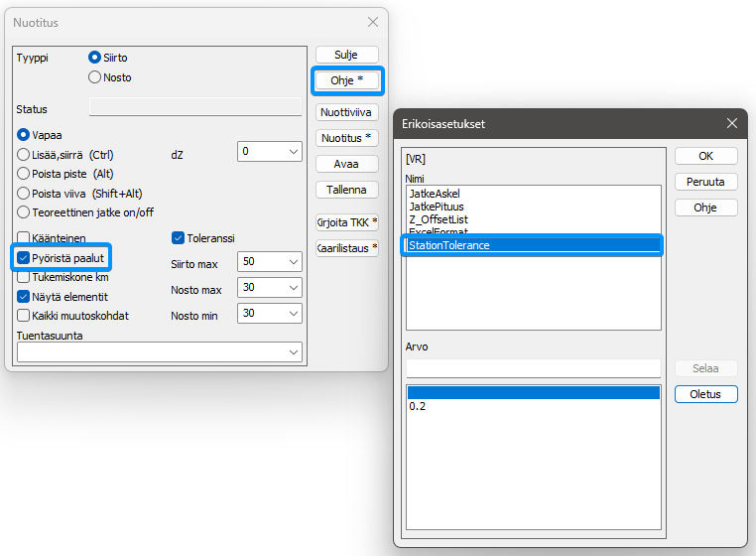
Task: Enable the Käänteinen checkbox
Action: point(24,238)
